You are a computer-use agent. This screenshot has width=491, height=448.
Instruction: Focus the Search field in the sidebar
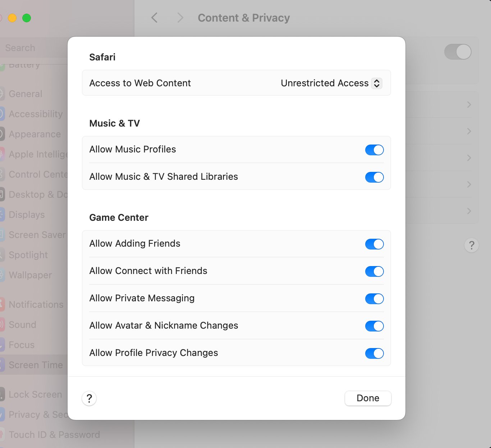coord(34,48)
